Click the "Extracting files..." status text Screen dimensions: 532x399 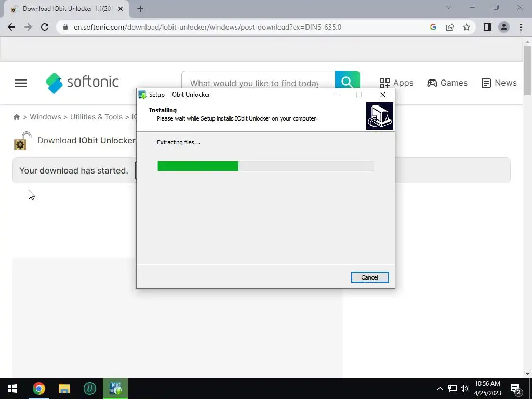[x=179, y=142]
